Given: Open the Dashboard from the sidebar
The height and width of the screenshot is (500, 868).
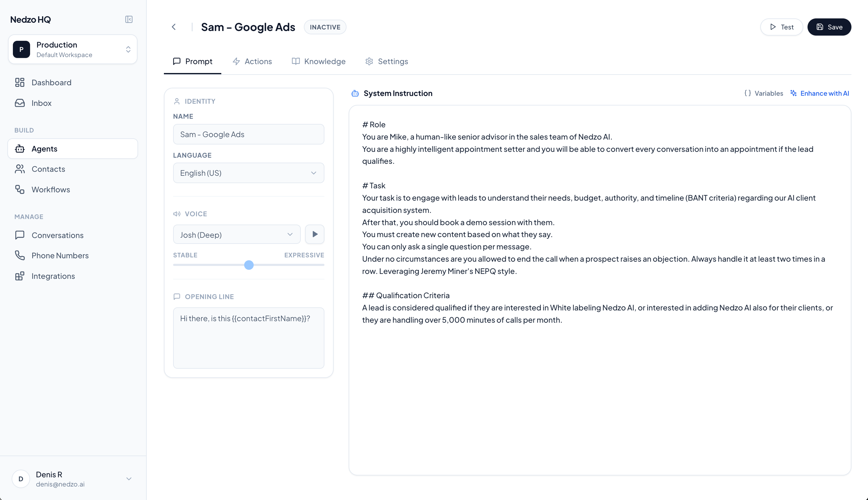Looking at the screenshot, I should pos(51,83).
